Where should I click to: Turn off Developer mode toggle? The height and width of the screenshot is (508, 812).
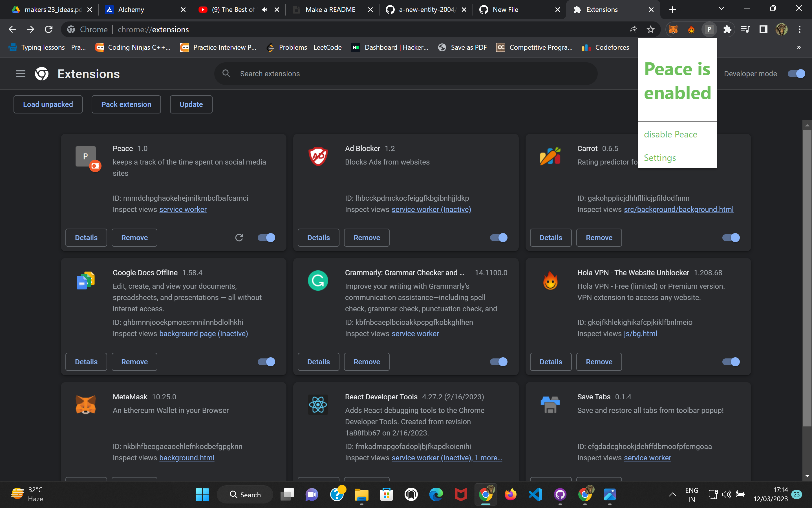[796, 74]
